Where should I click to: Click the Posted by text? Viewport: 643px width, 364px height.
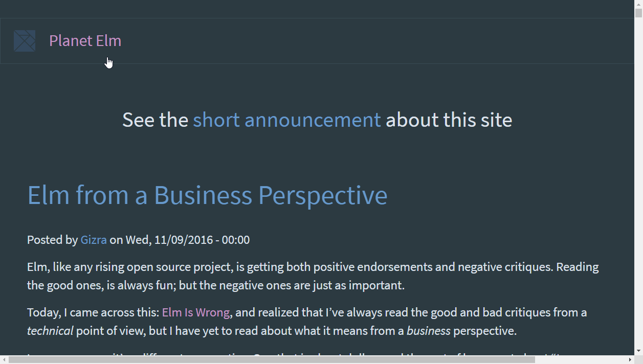[52, 240]
